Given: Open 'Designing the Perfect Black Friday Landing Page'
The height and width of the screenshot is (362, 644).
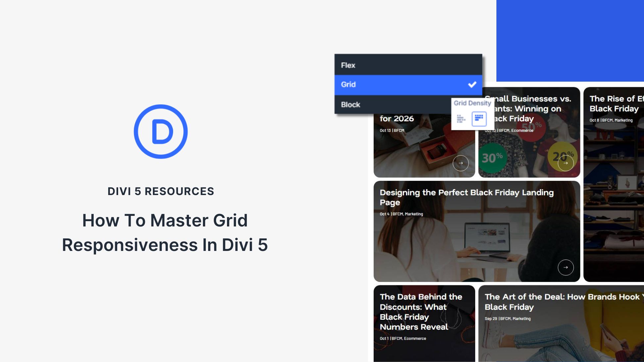Looking at the screenshot, I should (x=466, y=197).
